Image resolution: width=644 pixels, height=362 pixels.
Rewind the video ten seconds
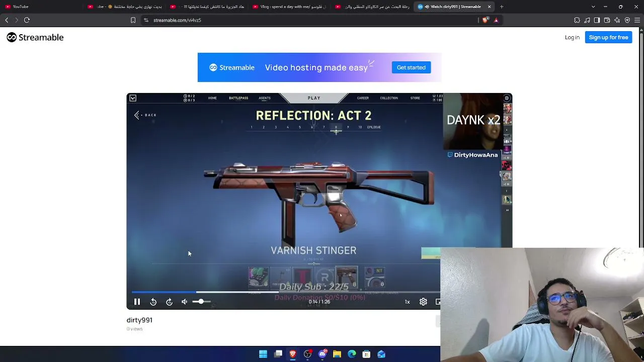click(153, 302)
